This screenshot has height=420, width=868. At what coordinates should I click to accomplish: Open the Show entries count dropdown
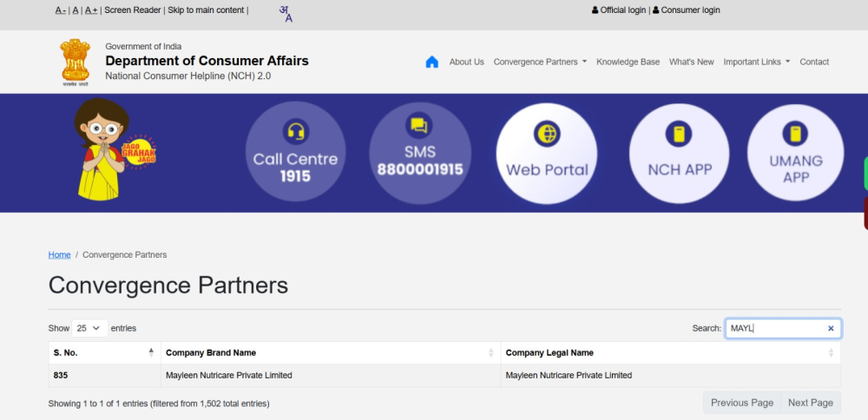tap(89, 328)
